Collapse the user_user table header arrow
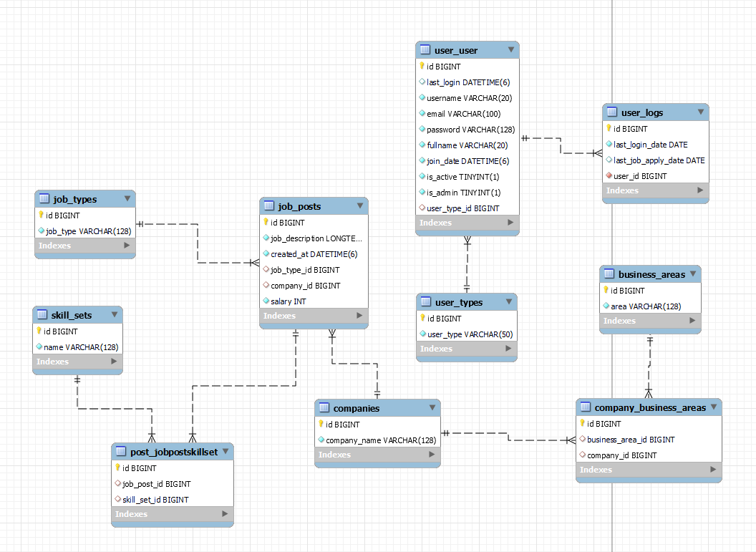The height and width of the screenshot is (552, 756). click(511, 49)
